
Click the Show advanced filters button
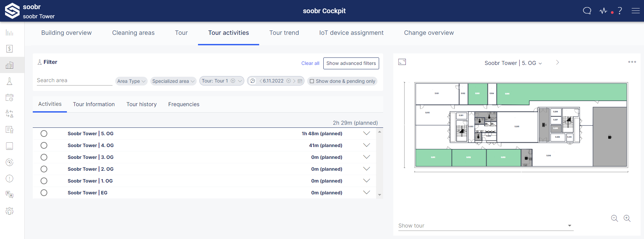click(x=351, y=63)
